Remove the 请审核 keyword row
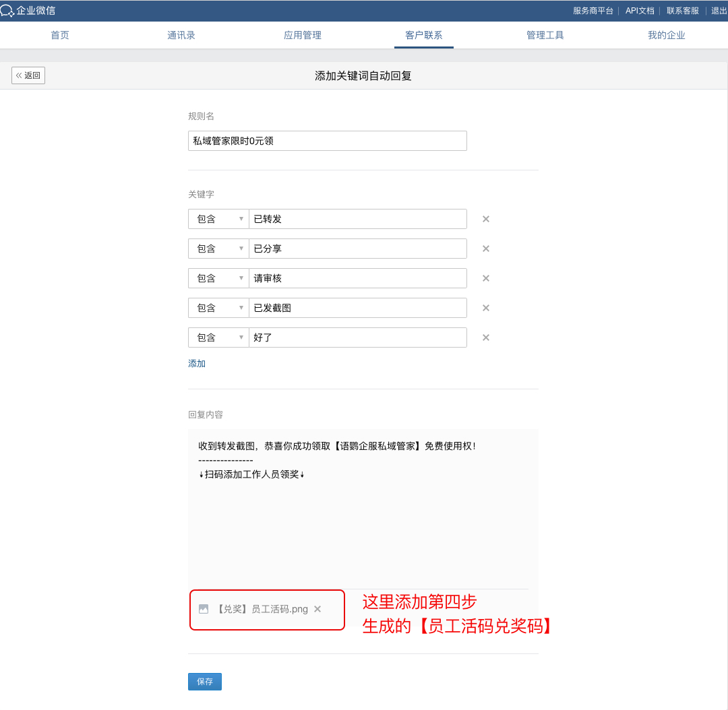Image resolution: width=728 pixels, height=710 pixels. (x=485, y=278)
